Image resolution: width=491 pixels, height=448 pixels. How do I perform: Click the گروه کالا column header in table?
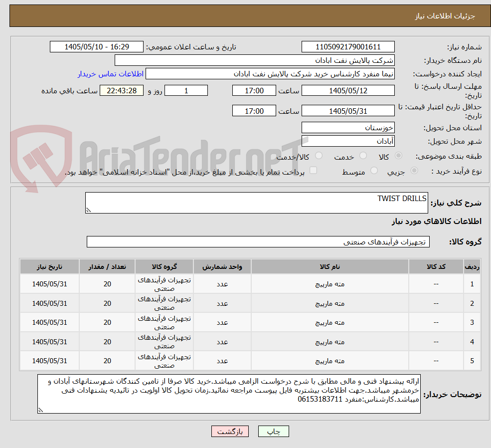point(164,266)
